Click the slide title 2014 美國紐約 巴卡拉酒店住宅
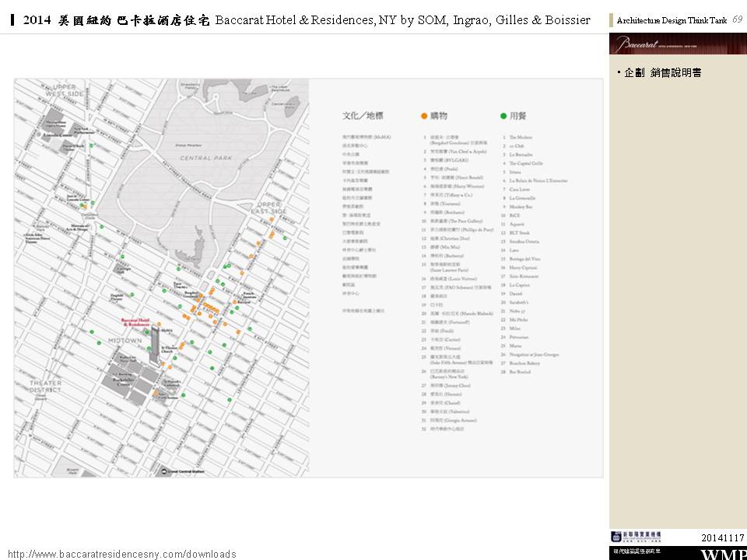The height and width of the screenshot is (560, 747). [x=117, y=20]
